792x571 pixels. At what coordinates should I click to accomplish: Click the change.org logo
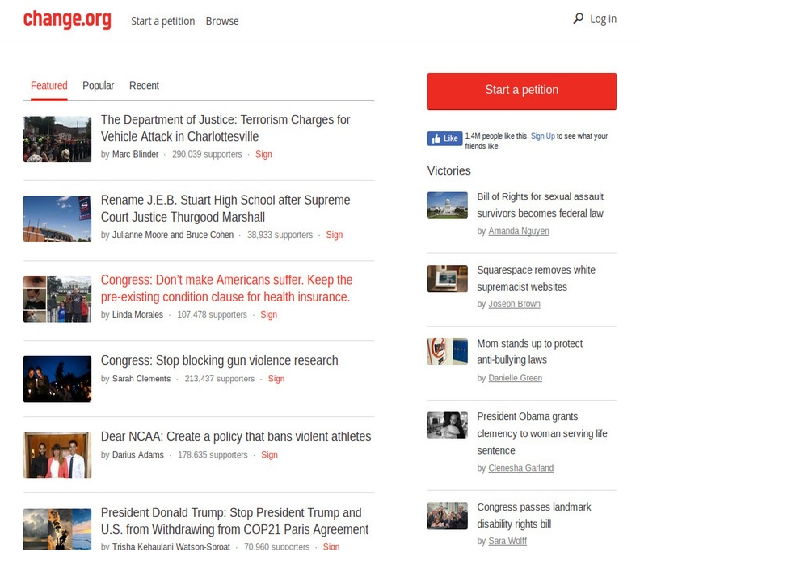tap(67, 20)
